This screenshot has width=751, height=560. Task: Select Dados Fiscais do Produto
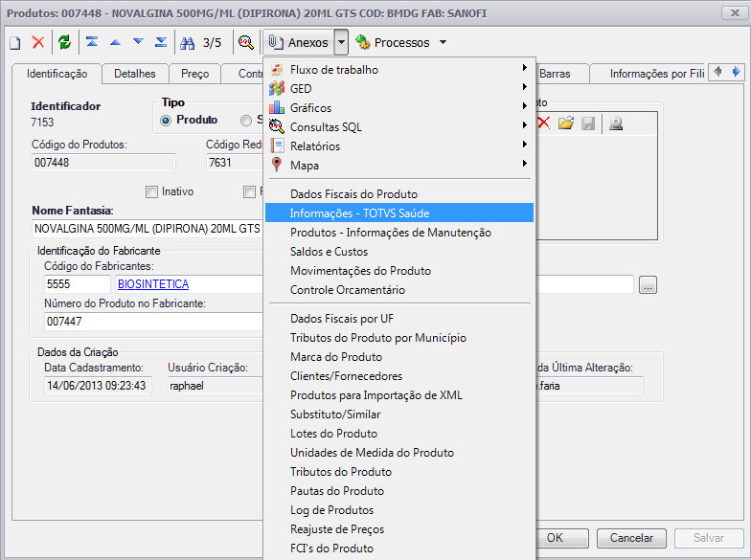click(x=398, y=193)
